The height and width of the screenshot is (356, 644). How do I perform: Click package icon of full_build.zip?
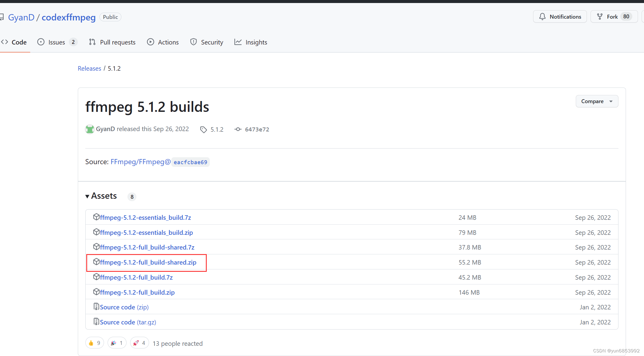click(x=96, y=292)
